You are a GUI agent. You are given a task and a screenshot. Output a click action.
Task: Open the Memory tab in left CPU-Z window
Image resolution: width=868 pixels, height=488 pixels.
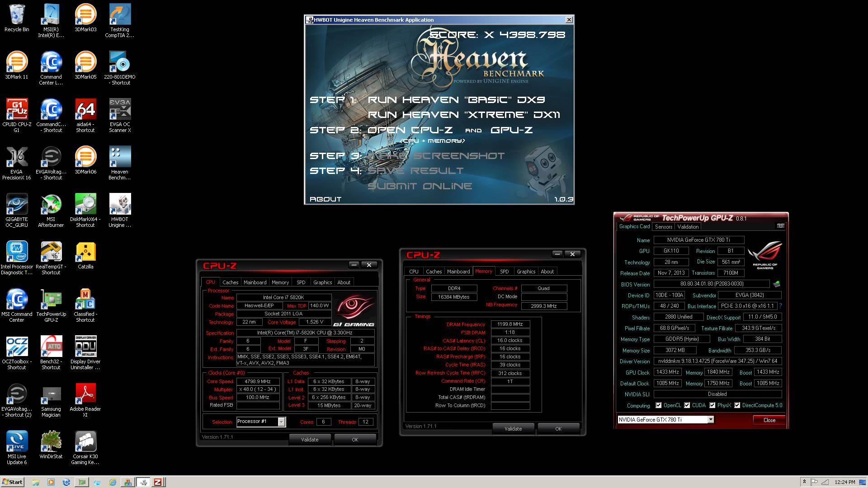pyautogui.click(x=280, y=282)
